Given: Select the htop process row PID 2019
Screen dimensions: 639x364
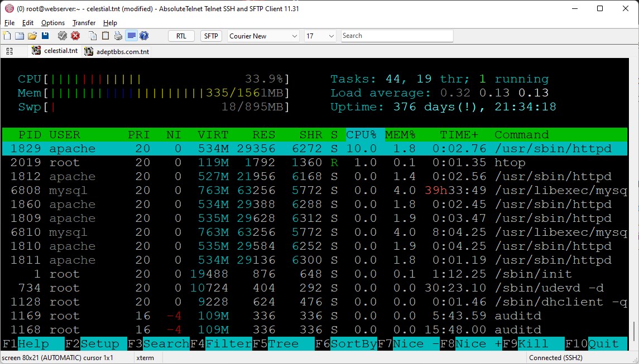Looking at the screenshot, I should pyautogui.click(x=315, y=162).
